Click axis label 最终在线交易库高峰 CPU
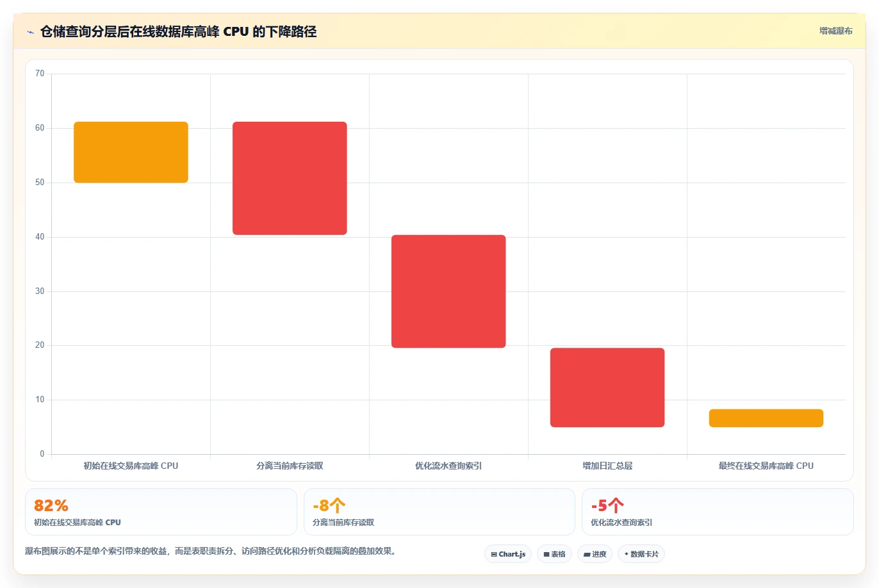Image resolution: width=879 pixels, height=588 pixels. pos(766,466)
